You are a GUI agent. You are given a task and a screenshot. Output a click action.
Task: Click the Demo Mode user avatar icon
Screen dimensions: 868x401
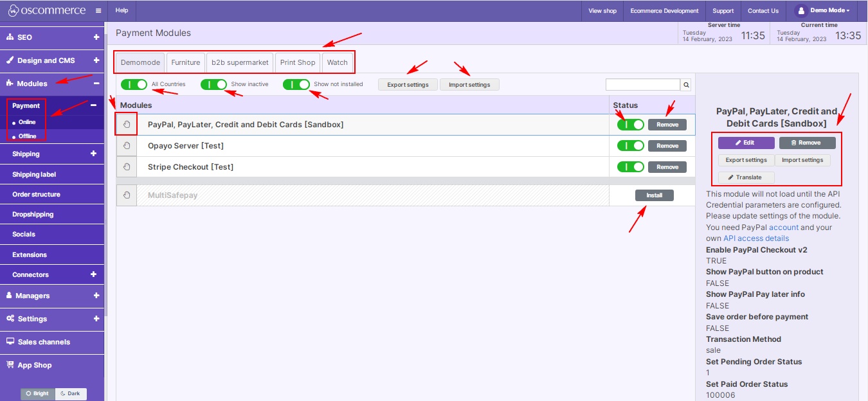tap(800, 11)
